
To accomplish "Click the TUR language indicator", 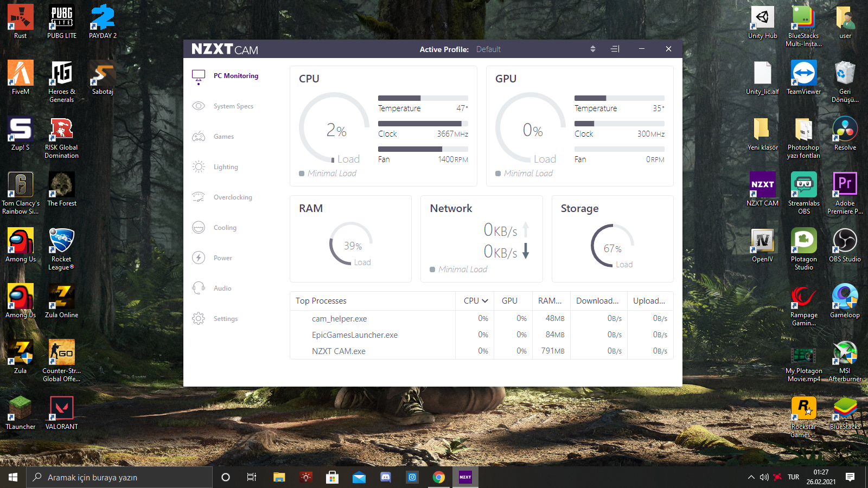I will (794, 477).
